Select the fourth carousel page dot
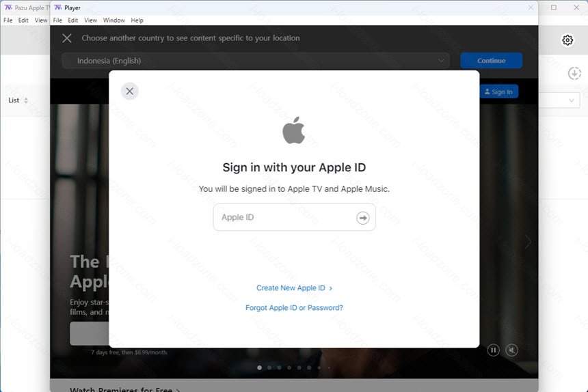 289,367
